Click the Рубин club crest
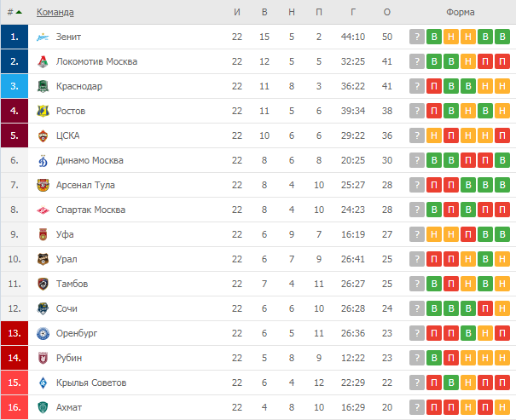Viewport: 516px width, 420px height. [43, 358]
